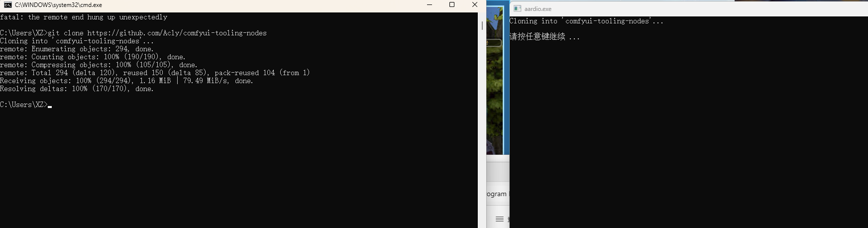
Task: Click the partially visible 'ogram' label in background
Action: point(497,194)
